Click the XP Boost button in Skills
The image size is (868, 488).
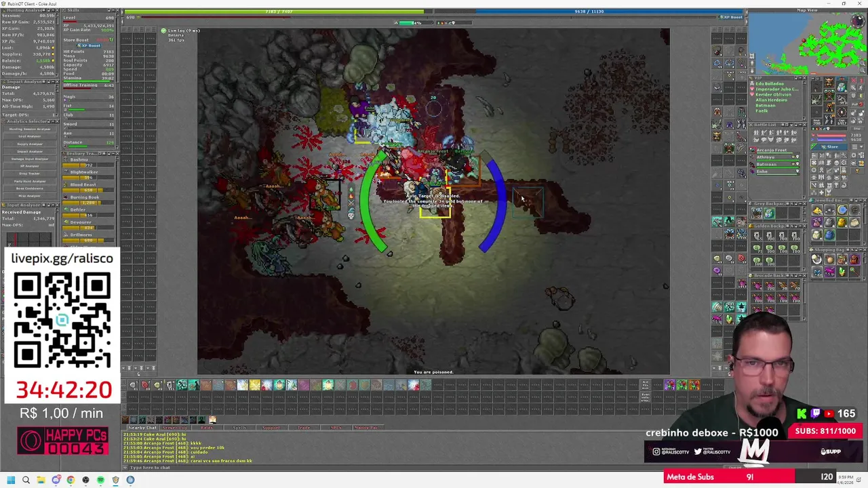click(88, 45)
